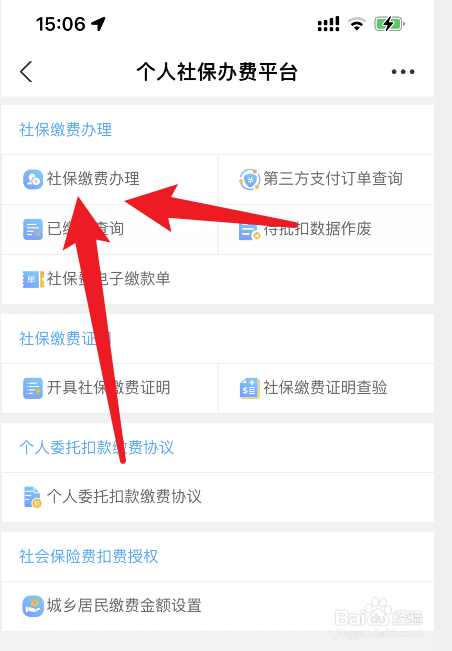Tap the back arrow in header
Viewport: 452px width, 651px height.
click(x=26, y=72)
